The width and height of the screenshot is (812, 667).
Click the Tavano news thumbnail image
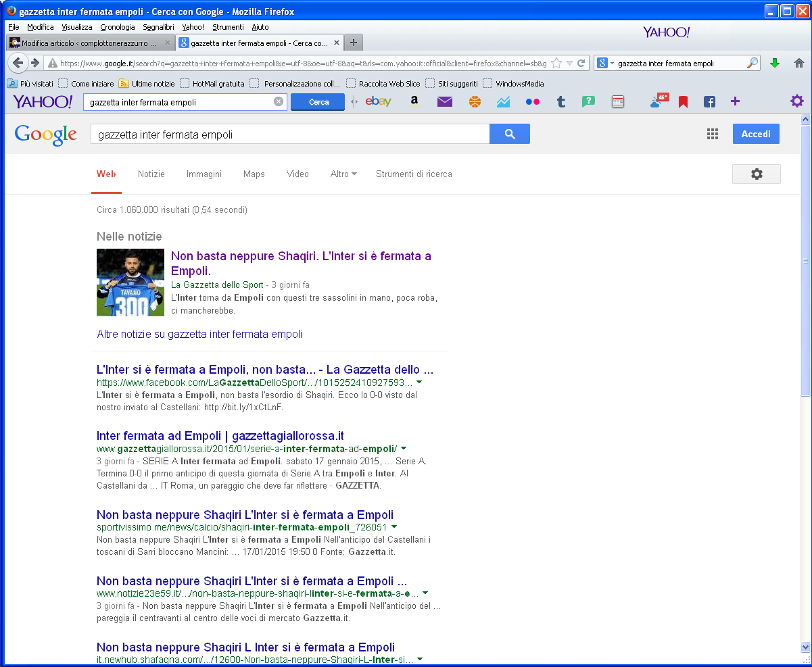(x=130, y=282)
